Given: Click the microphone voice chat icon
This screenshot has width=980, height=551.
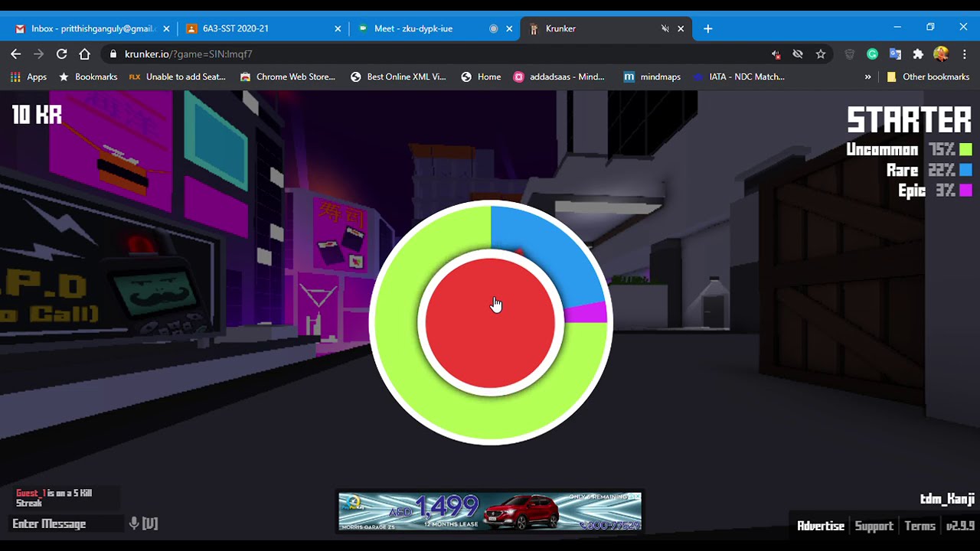Looking at the screenshot, I should pyautogui.click(x=134, y=523).
